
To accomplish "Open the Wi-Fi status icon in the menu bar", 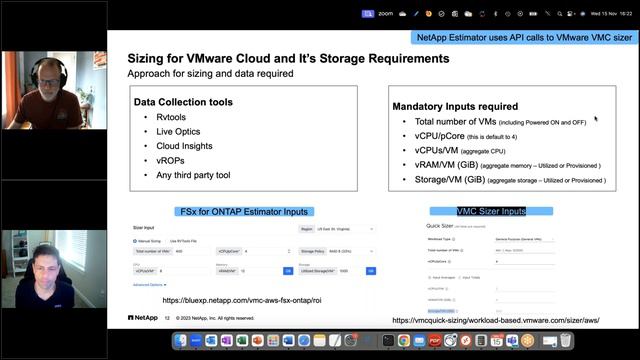I will 548,14.
